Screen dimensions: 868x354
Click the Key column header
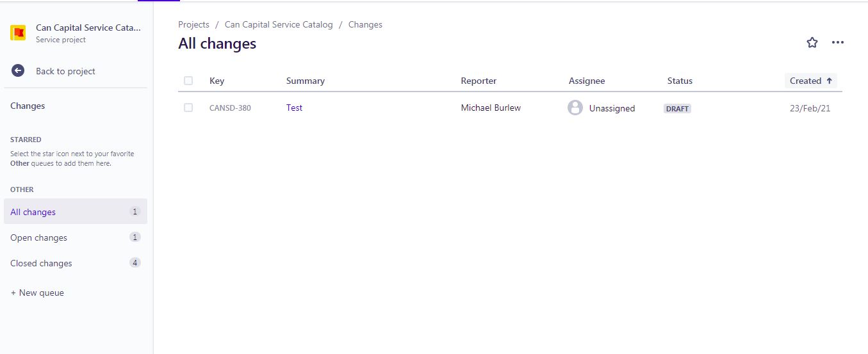coord(217,81)
